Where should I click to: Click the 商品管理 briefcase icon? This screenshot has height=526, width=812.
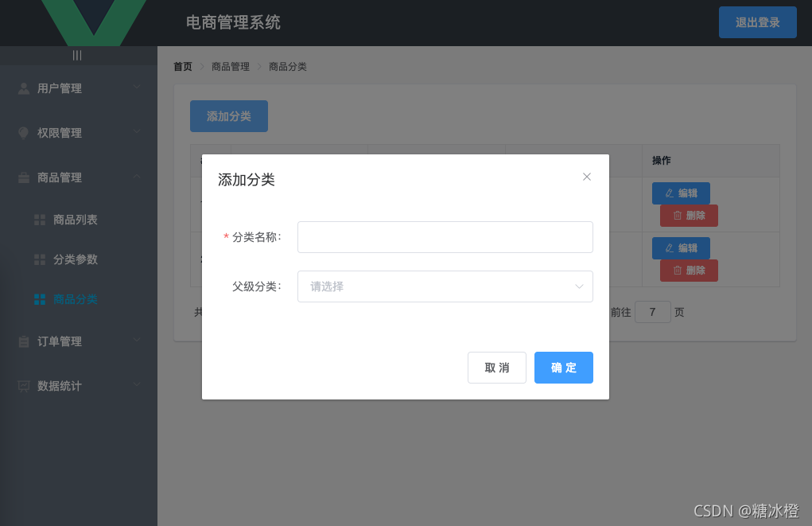click(x=23, y=177)
